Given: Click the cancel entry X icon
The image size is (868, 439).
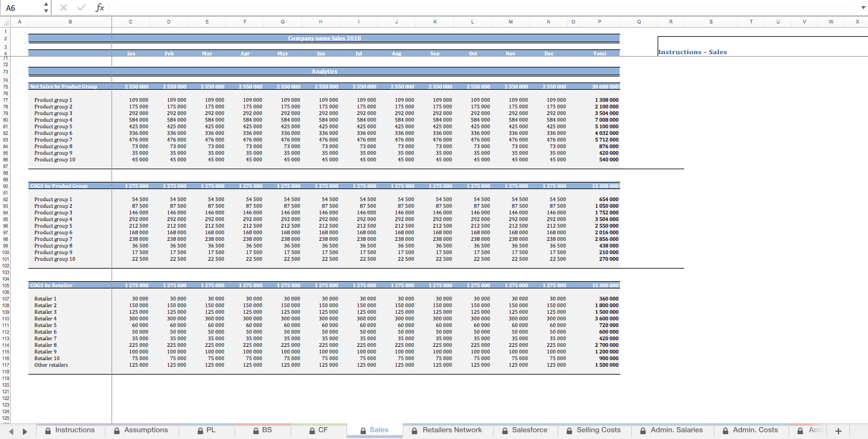Looking at the screenshot, I should pos(64,8).
